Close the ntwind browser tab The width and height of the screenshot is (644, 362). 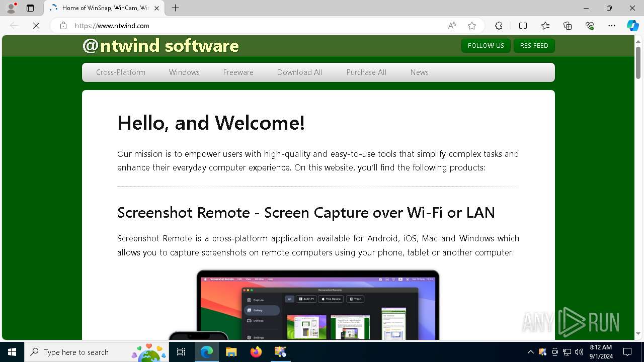point(156,8)
